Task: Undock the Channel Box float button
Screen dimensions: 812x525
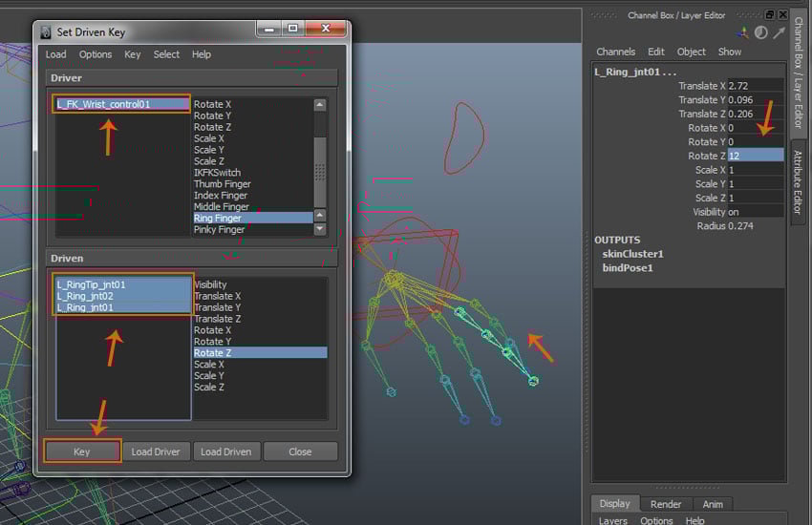Action: click(770, 15)
